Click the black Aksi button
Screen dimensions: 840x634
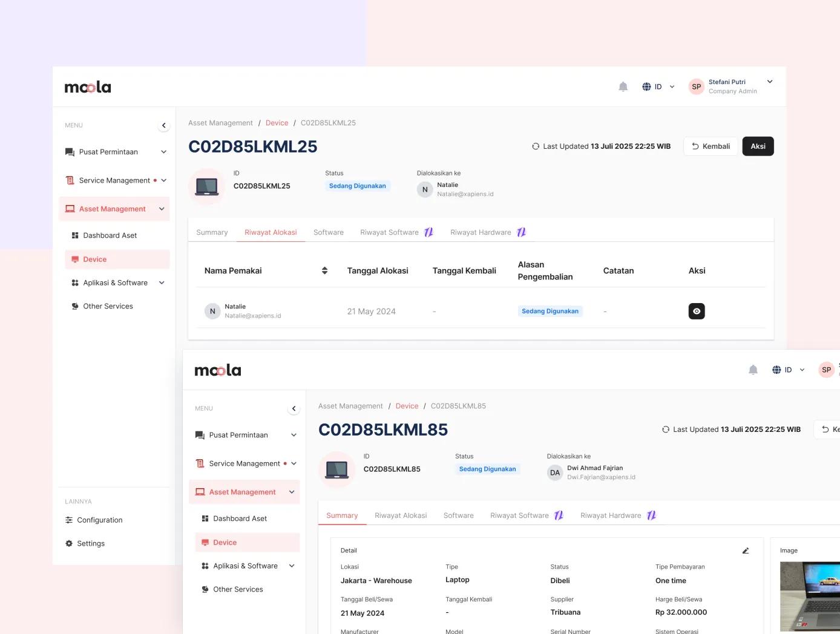pyautogui.click(x=758, y=146)
